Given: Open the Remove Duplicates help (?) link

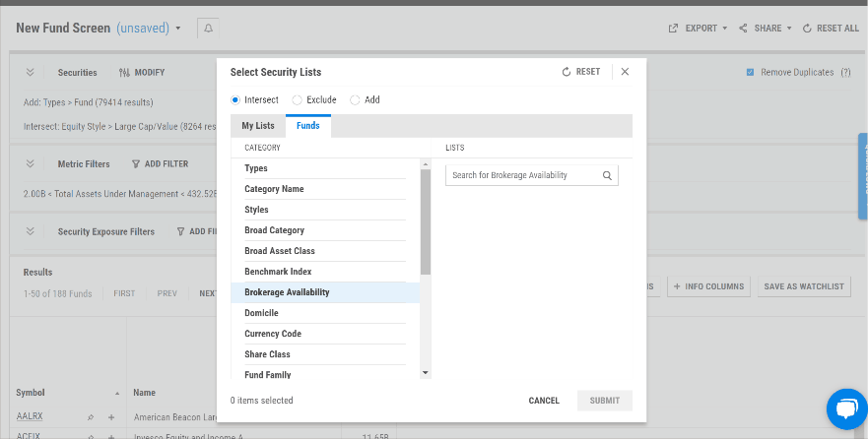Looking at the screenshot, I should (846, 73).
